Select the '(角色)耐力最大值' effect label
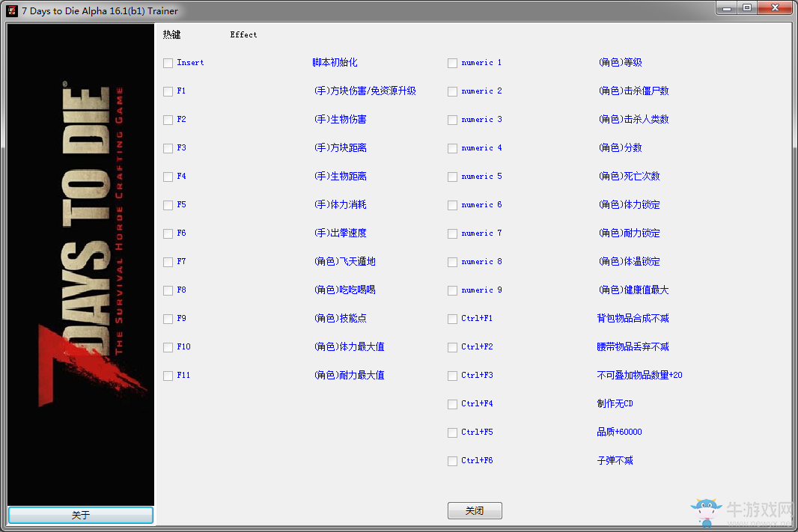The image size is (798, 532). tap(349, 376)
